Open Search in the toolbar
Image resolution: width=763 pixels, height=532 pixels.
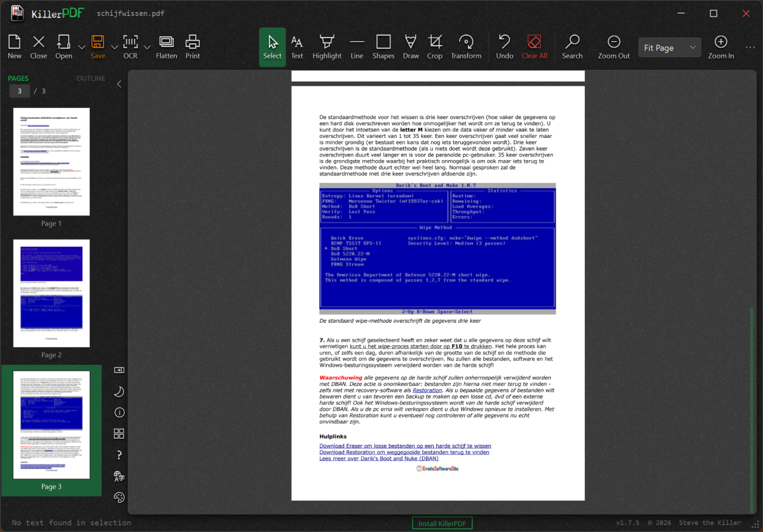pos(572,48)
